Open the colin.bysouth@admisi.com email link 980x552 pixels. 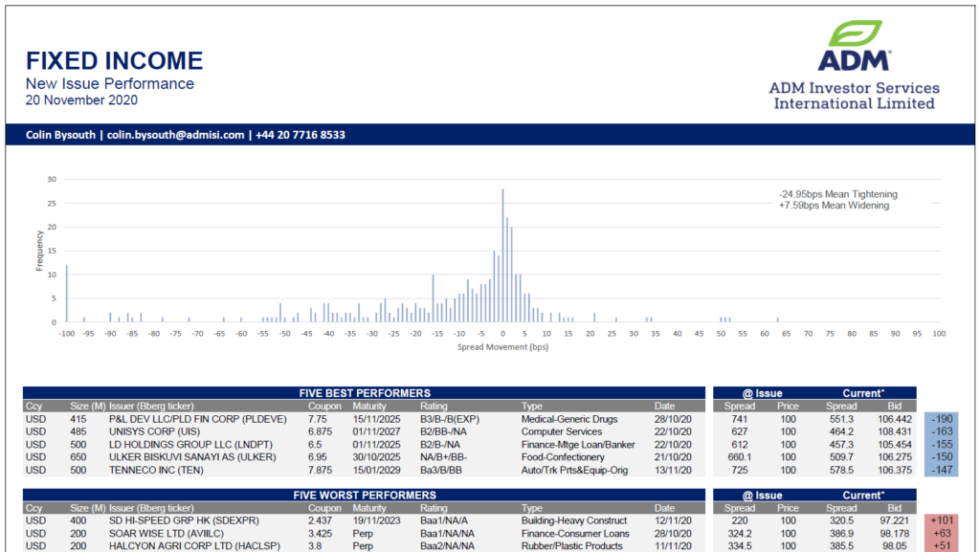176,135
